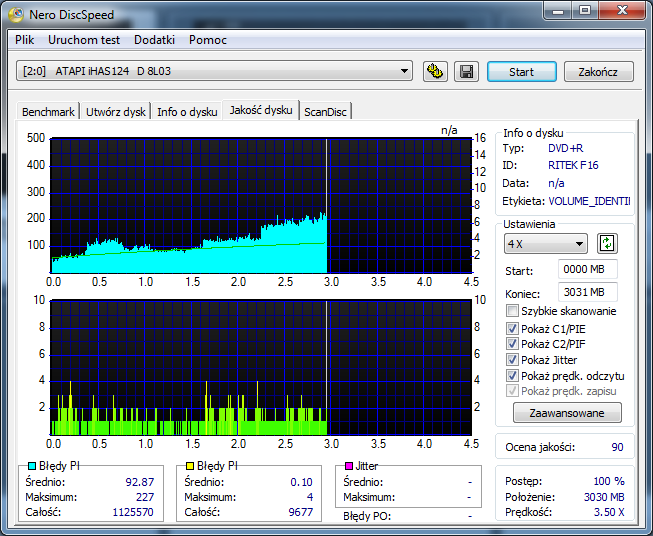Click the position value 3030 MB
Screen dimensions: 653x536
[604, 497]
